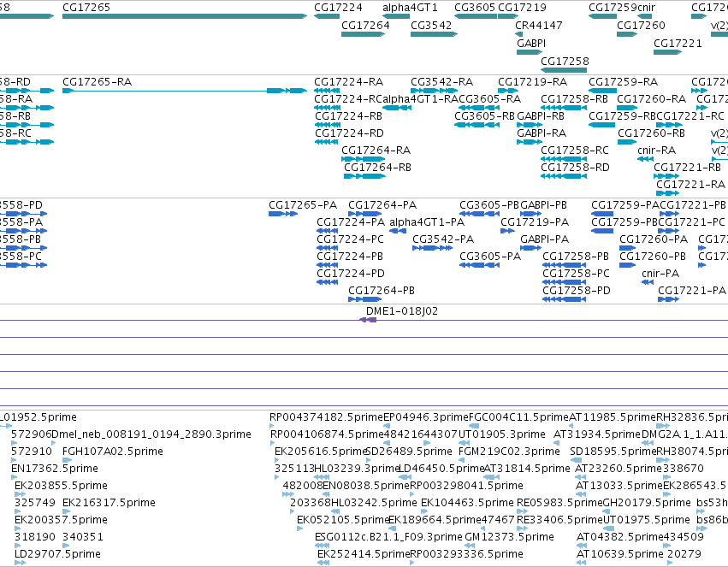
Task: Select the cnir-RA transcript label
Action: [656, 151]
